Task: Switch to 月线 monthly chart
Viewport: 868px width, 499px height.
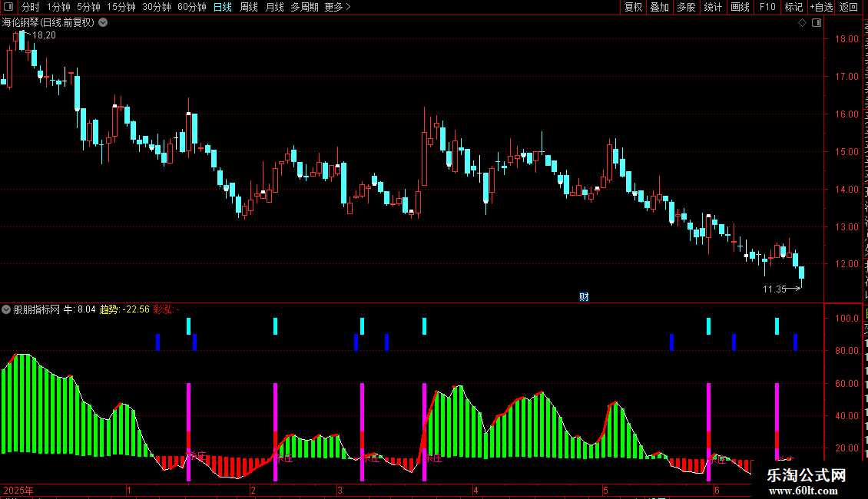Action: click(274, 7)
